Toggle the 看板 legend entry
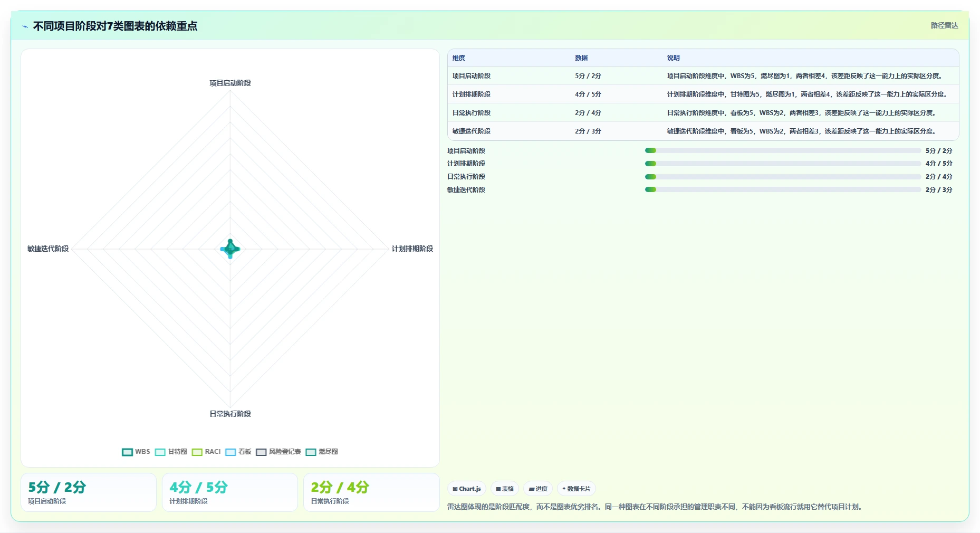 238,452
